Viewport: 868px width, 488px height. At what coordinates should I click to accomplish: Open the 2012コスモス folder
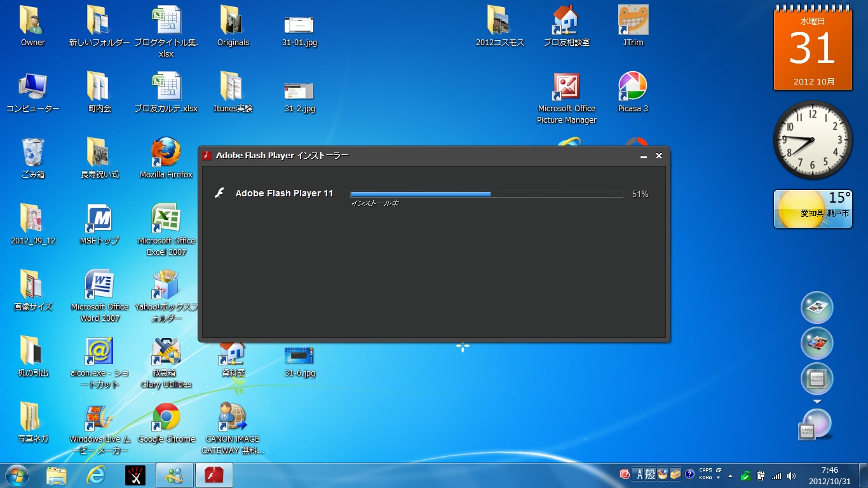click(x=500, y=27)
